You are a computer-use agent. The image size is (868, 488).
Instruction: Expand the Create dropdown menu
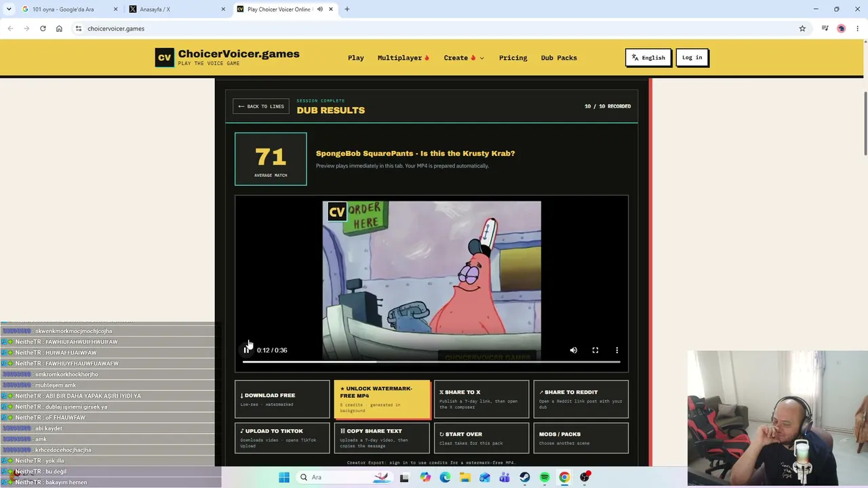click(x=464, y=58)
